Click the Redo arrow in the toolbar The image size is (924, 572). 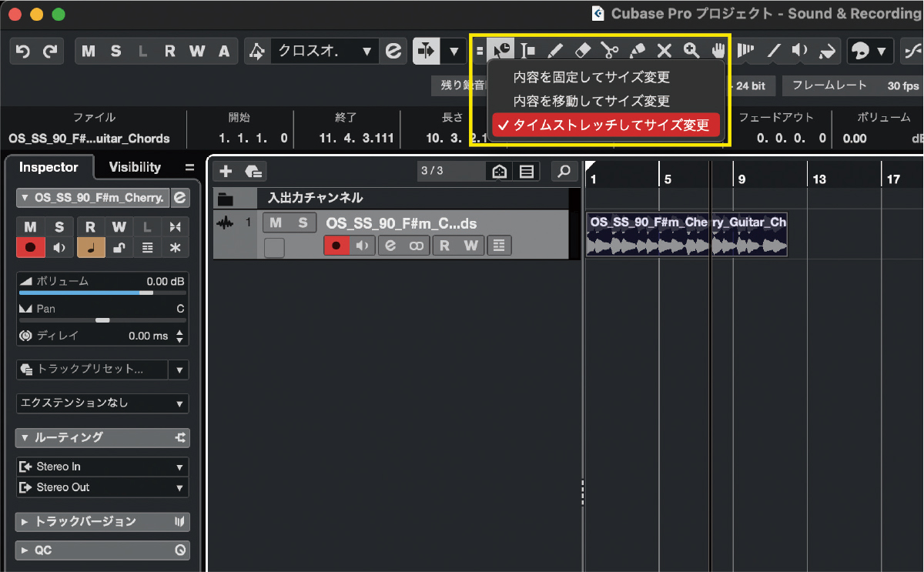pyautogui.click(x=50, y=52)
